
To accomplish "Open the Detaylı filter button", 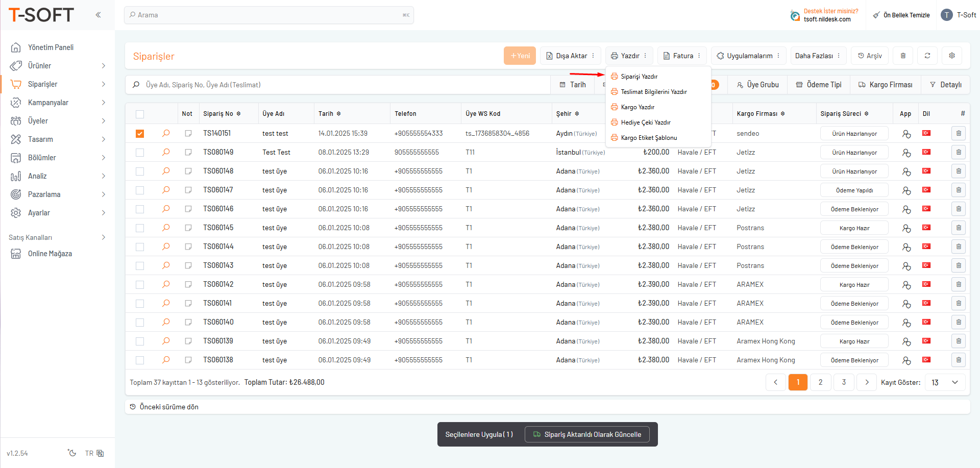I will click(945, 85).
